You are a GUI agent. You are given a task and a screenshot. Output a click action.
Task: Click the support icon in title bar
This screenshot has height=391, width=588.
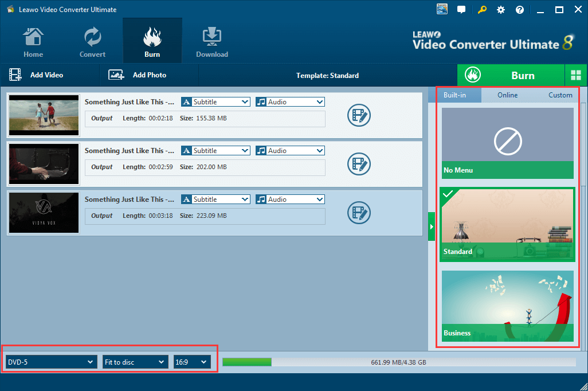[442, 9]
